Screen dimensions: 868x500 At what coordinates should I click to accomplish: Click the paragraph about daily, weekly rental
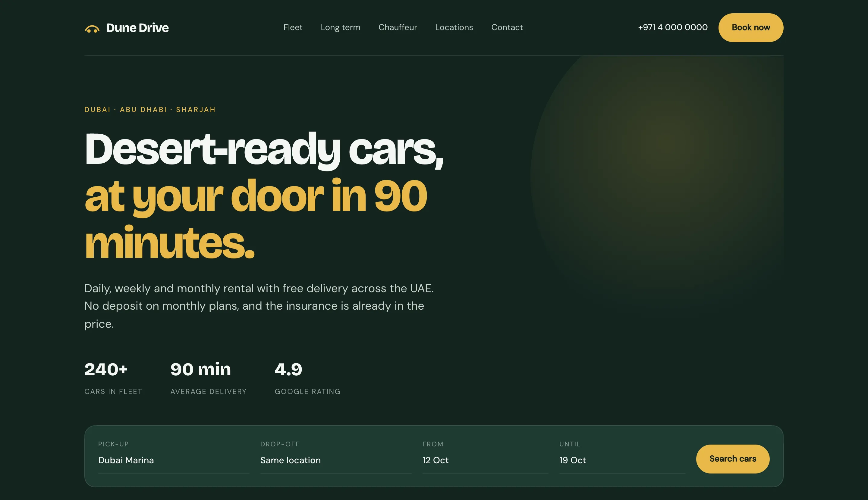click(259, 306)
